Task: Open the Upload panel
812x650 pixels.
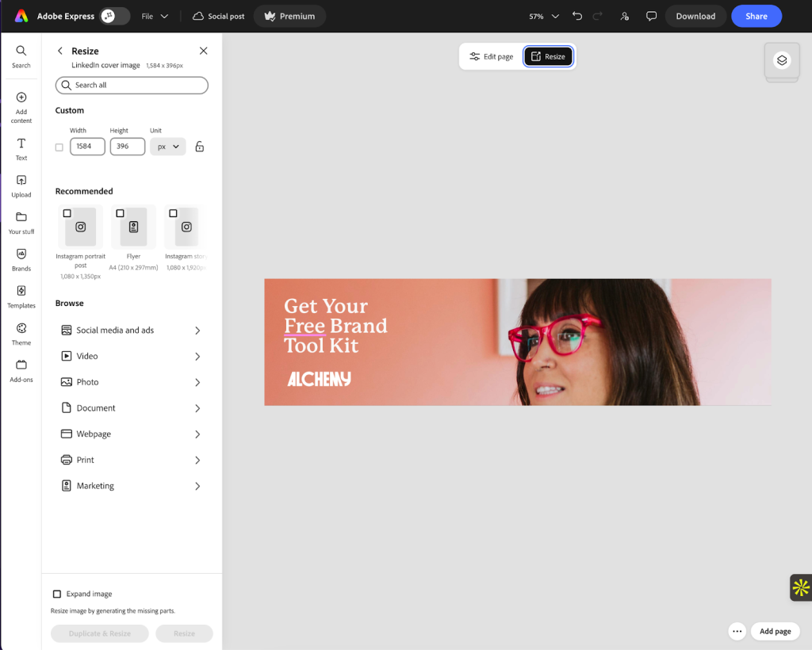Action: (x=21, y=186)
